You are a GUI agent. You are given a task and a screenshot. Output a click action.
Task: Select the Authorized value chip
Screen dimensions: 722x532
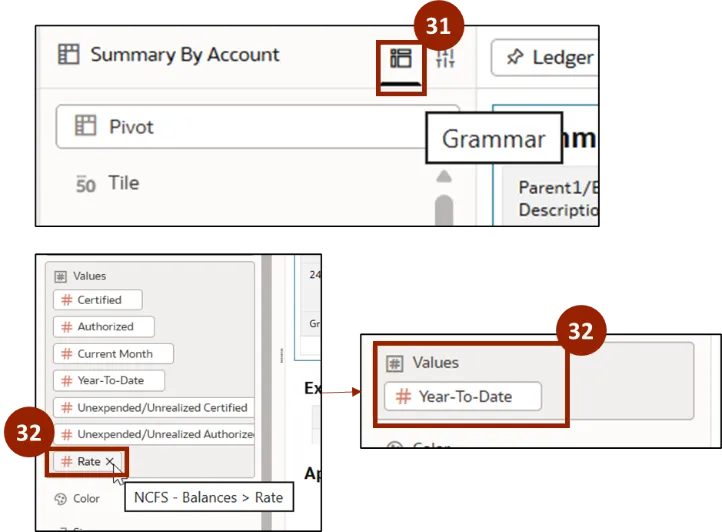point(104,327)
